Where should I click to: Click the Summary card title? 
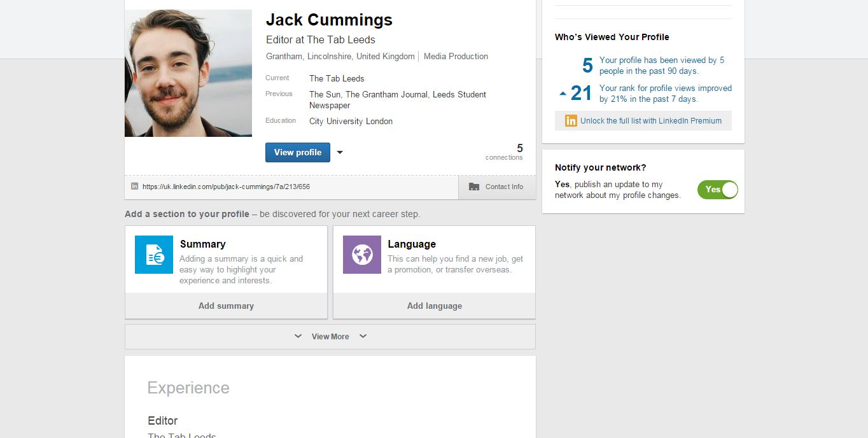coord(202,244)
